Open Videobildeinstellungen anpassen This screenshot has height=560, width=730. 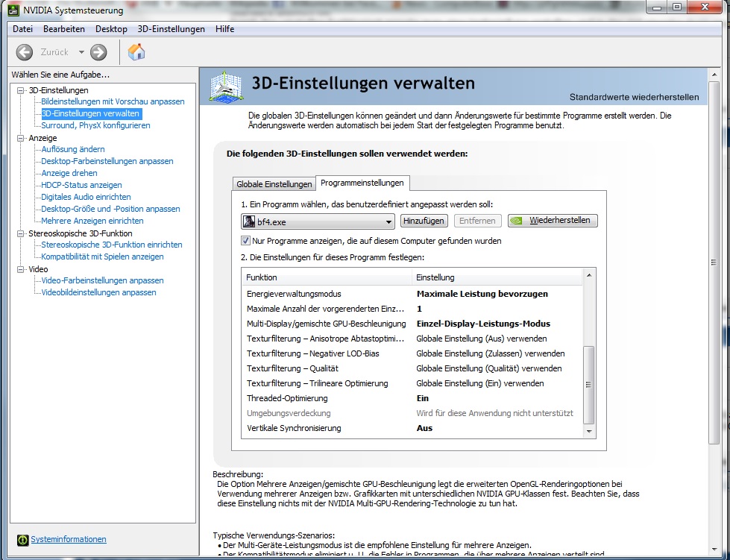[98, 292]
